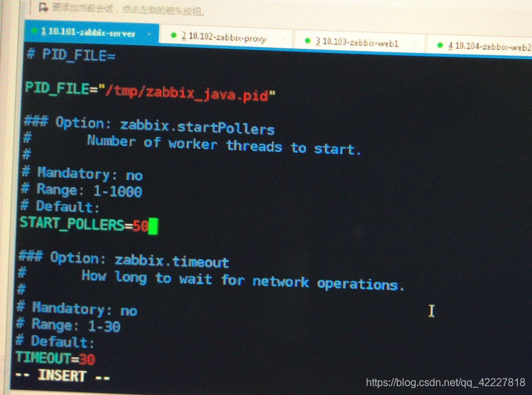Click the "# Default:" line above START_POLLERS

[x=60, y=206]
